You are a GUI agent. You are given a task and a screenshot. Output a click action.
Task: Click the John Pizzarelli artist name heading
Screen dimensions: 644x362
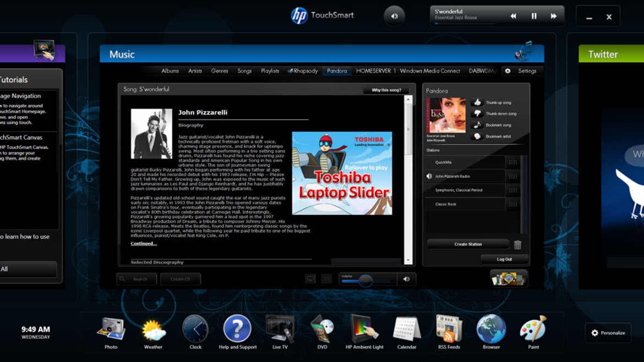(203, 112)
